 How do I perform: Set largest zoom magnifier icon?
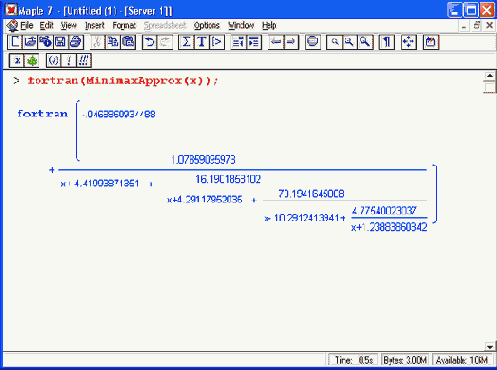pos(365,42)
